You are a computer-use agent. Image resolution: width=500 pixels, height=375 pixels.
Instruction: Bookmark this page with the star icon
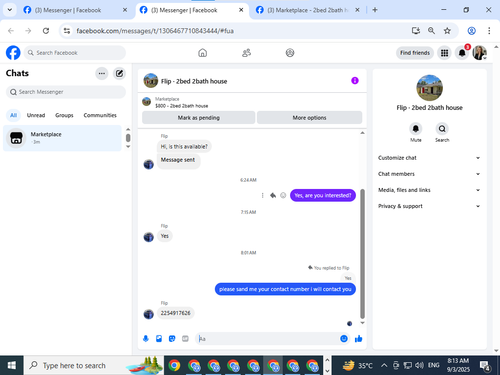[x=447, y=31]
